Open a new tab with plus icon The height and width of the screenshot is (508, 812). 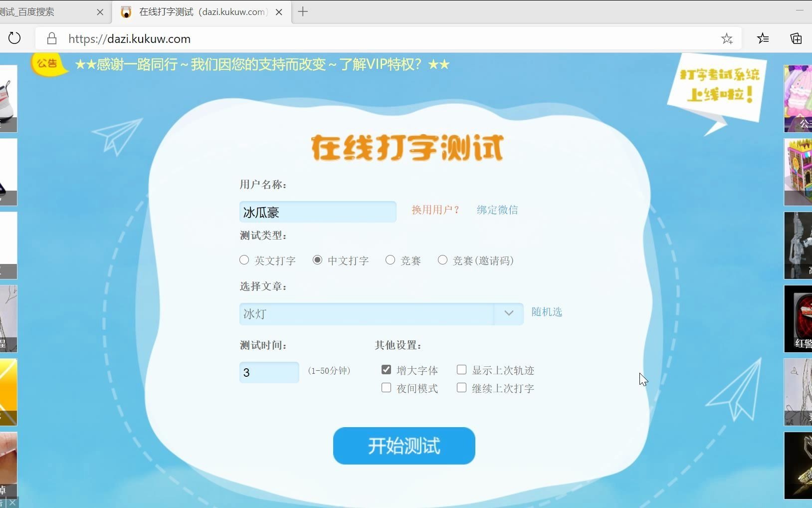point(303,11)
